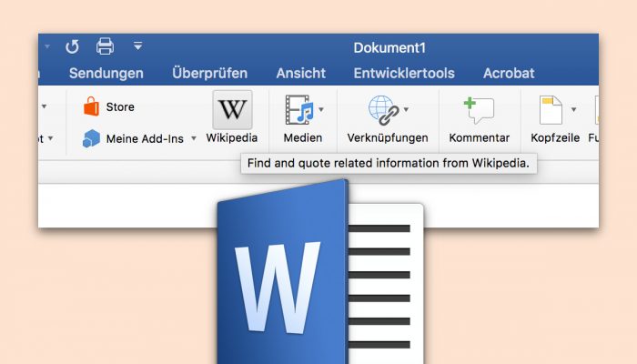The width and height of the screenshot is (637, 364).
Task: Select the Ansicht tab
Action: point(301,73)
